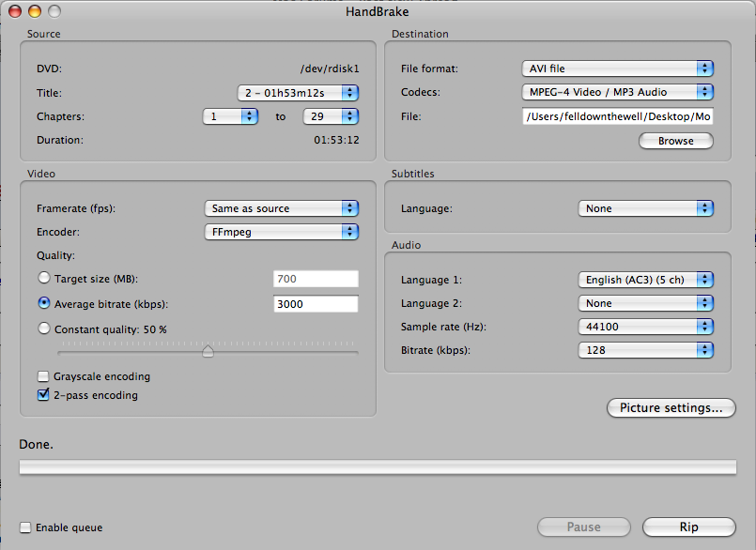Open the starting chapter dropdown showing 1
Screen dimensions: 756x550
[x=230, y=116]
